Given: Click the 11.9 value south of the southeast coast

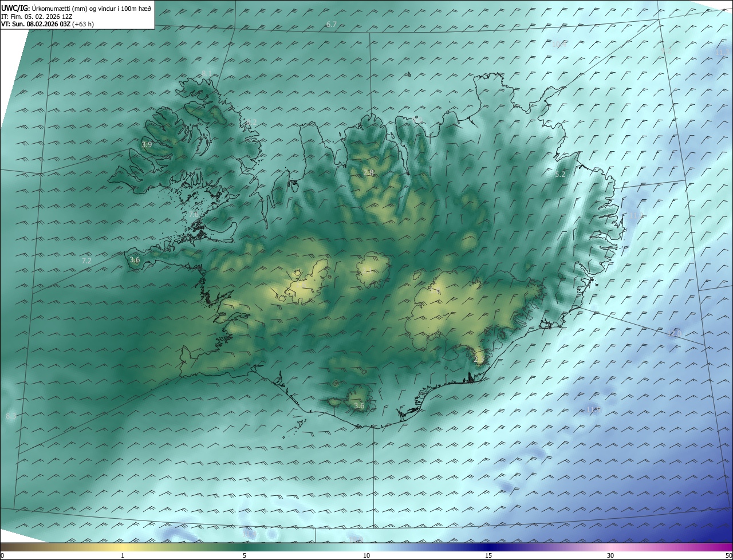Looking at the screenshot, I should pos(594,409).
